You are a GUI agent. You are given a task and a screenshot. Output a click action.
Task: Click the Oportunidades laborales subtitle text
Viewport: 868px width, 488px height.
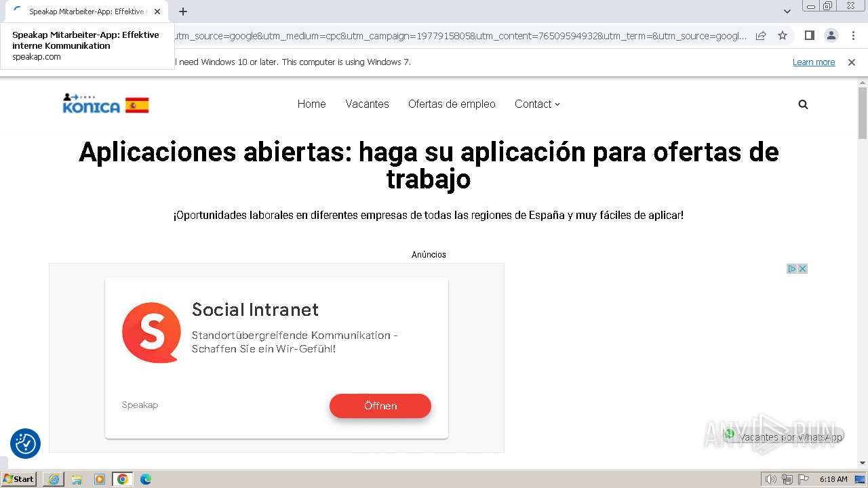tap(429, 216)
